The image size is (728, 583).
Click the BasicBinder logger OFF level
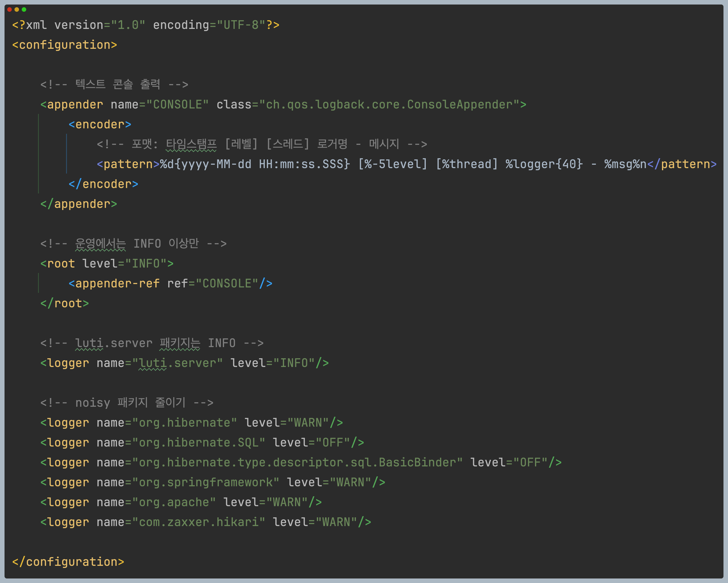(x=530, y=462)
